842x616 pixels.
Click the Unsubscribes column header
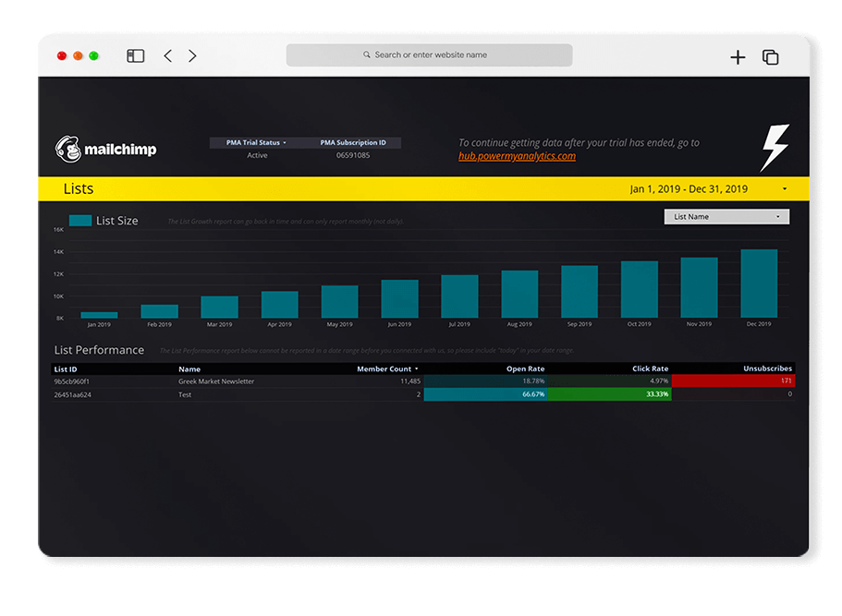[x=767, y=368]
